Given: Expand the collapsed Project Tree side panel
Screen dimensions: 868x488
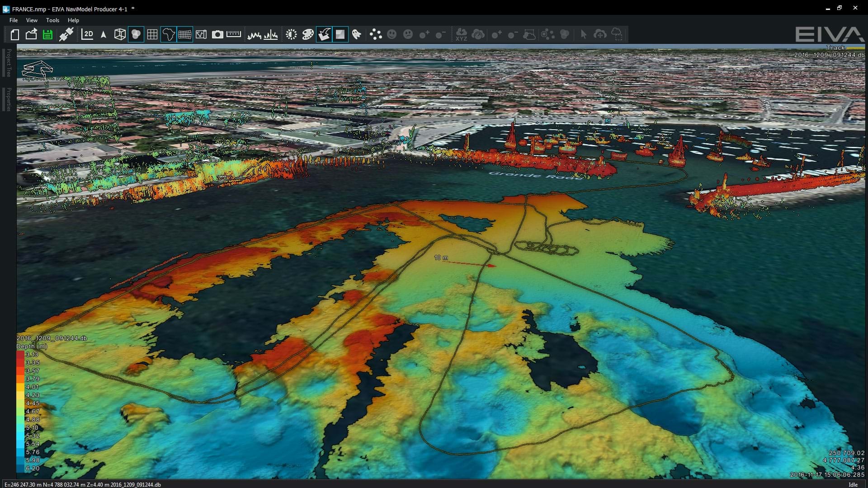Looking at the screenshot, I should pyautogui.click(x=9, y=63).
